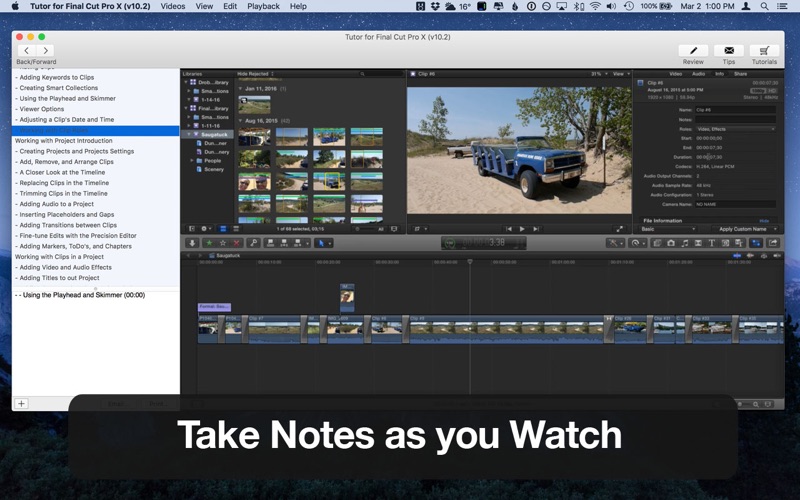Collapse the Aug 16, 2015 group

pyautogui.click(x=240, y=121)
